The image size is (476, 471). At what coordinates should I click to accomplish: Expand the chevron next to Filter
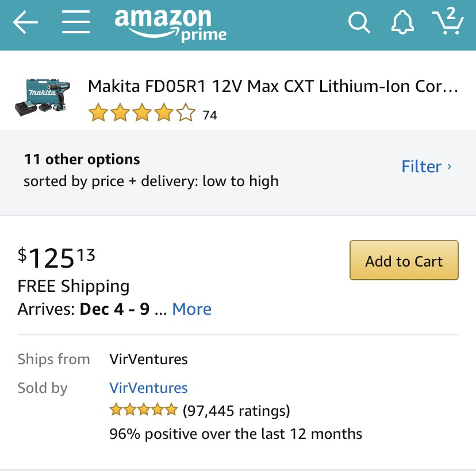(450, 167)
